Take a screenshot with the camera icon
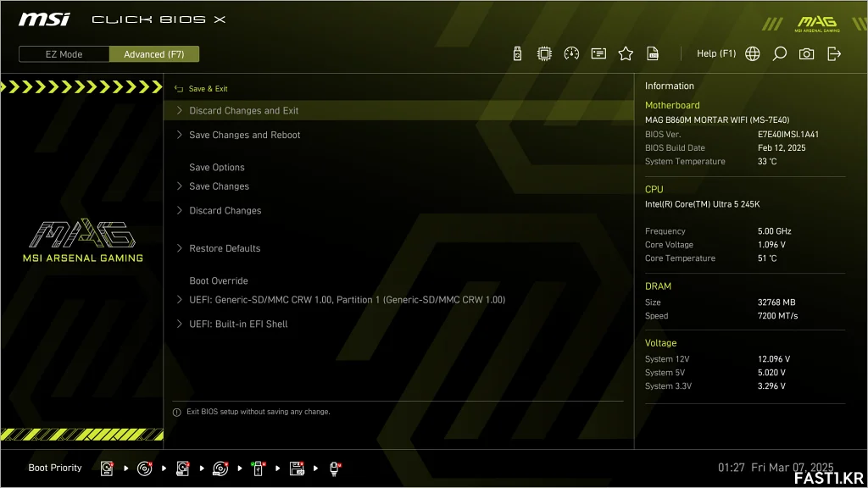The image size is (868, 488). point(807,53)
